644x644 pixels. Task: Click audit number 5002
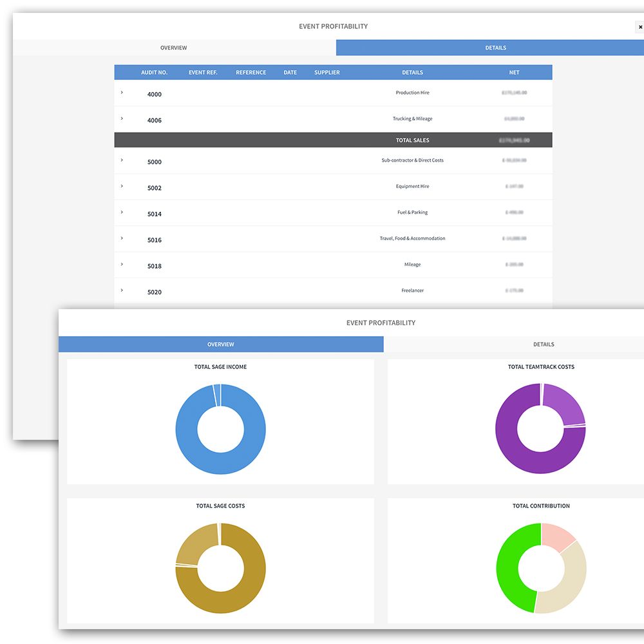tap(155, 188)
